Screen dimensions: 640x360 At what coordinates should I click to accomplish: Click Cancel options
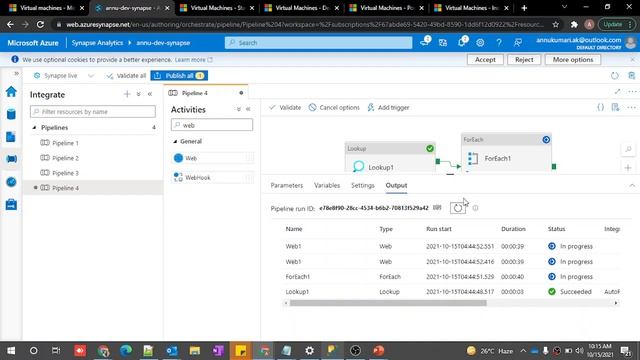[334, 107]
